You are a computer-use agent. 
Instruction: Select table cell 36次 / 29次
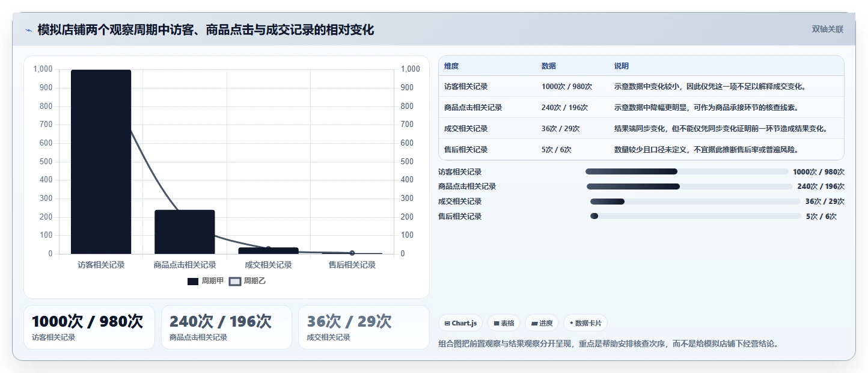(x=560, y=129)
